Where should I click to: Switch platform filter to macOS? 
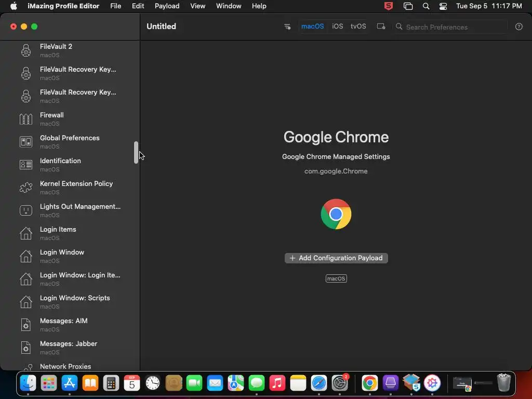312,26
